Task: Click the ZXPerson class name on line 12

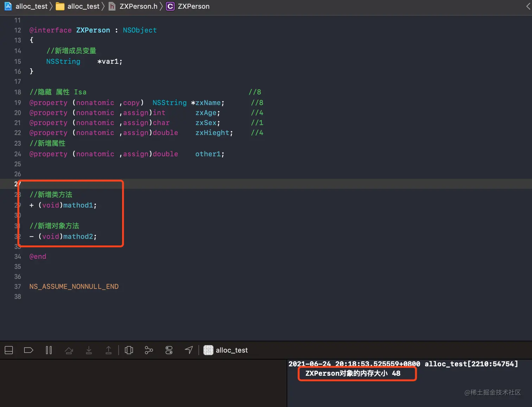Action: click(93, 30)
